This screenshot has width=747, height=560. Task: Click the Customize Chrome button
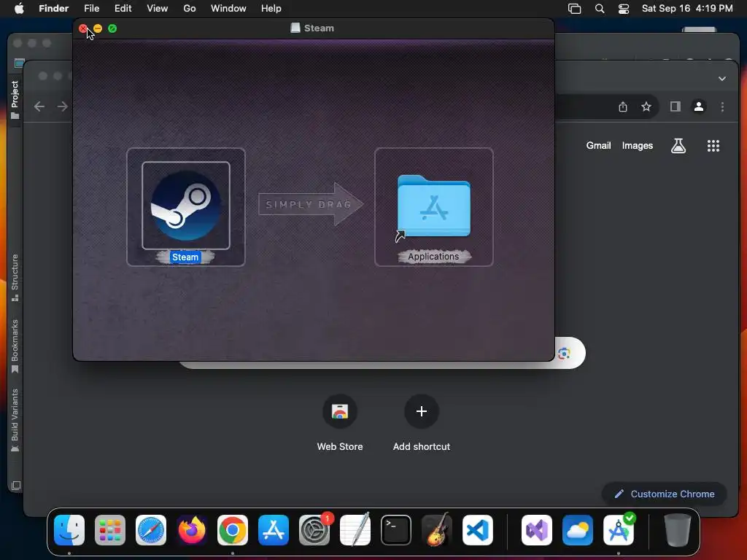(665, 494)
